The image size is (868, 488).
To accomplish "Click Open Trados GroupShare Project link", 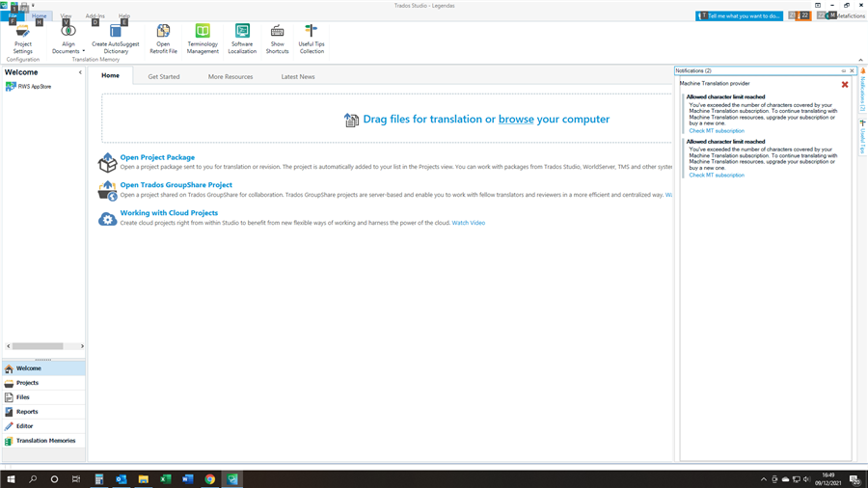I will 176,185.
